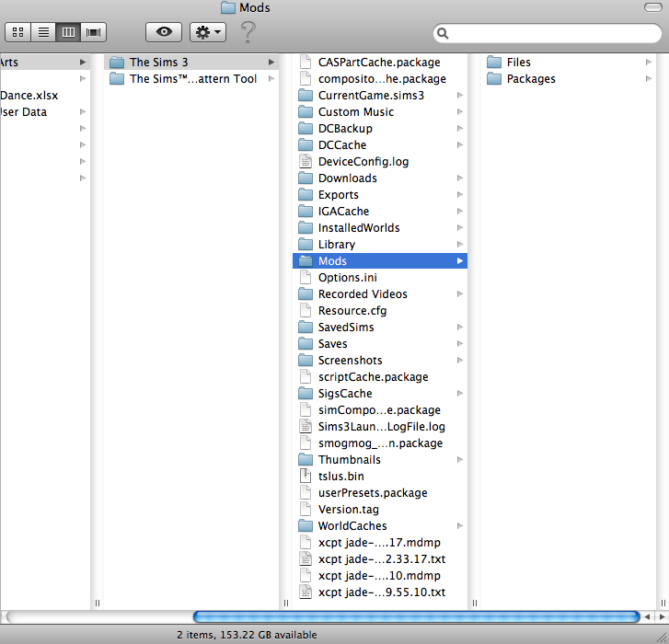Select Version.tag file

(x=380, y=510)
